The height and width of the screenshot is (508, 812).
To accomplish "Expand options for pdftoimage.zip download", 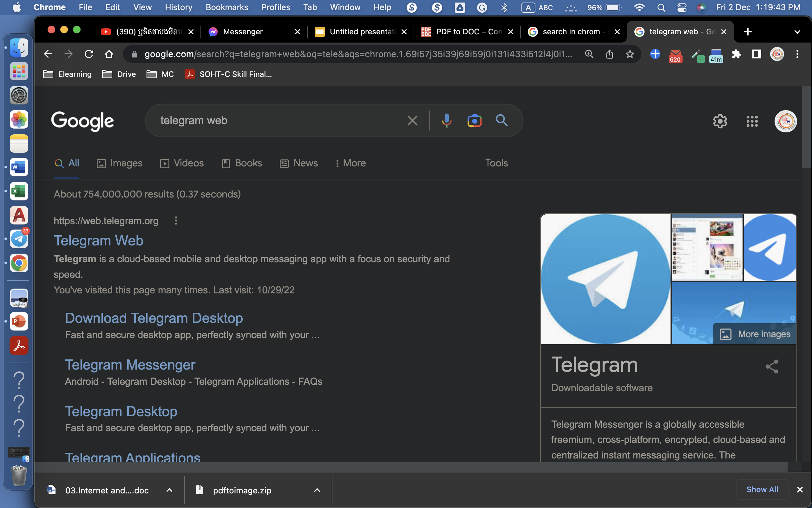I will tap(317, 490).
